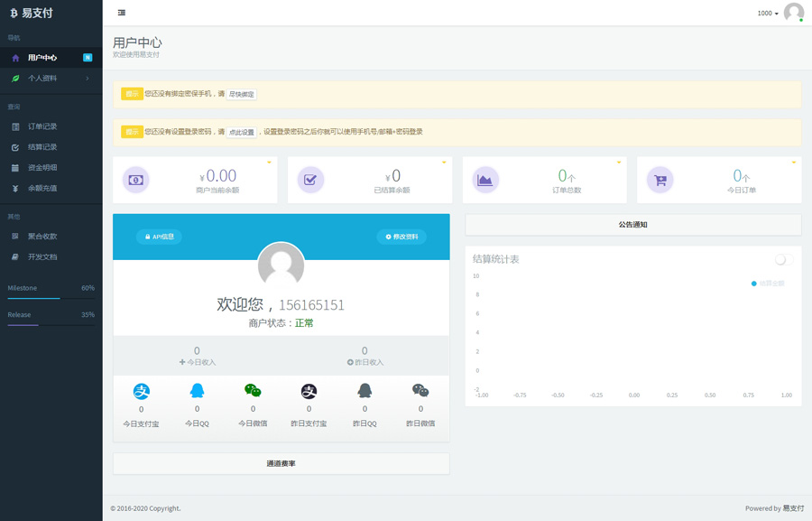The image size is (812, 521).
Task: Click the 今日支付宝 Alipay icon
Action: [x=142, y=391]
